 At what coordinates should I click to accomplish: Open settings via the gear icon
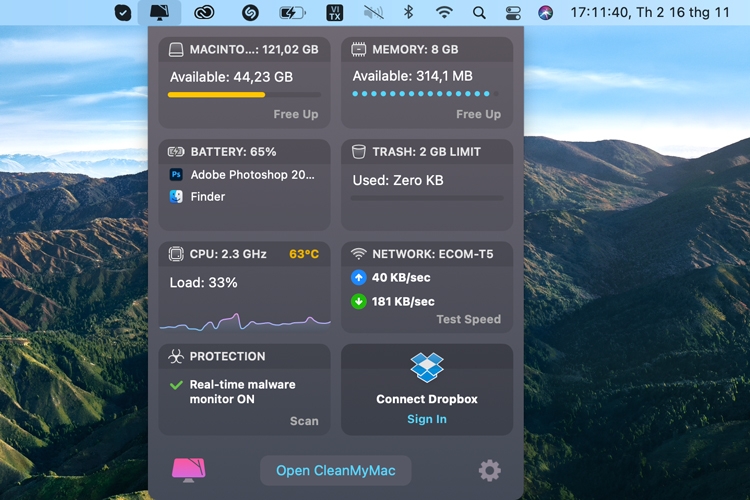pyautogui.click(x=490, y=470)
